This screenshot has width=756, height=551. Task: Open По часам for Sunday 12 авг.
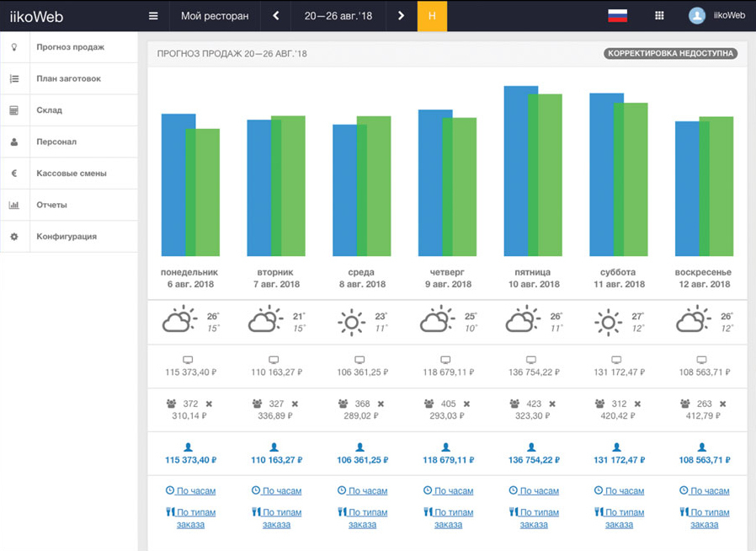[705, 490]
